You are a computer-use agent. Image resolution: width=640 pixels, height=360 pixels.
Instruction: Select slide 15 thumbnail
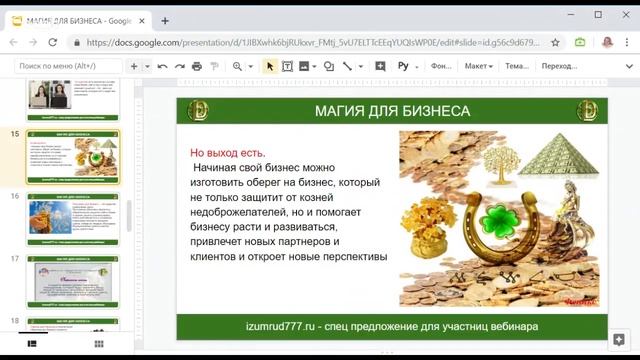tap(73, 157)
